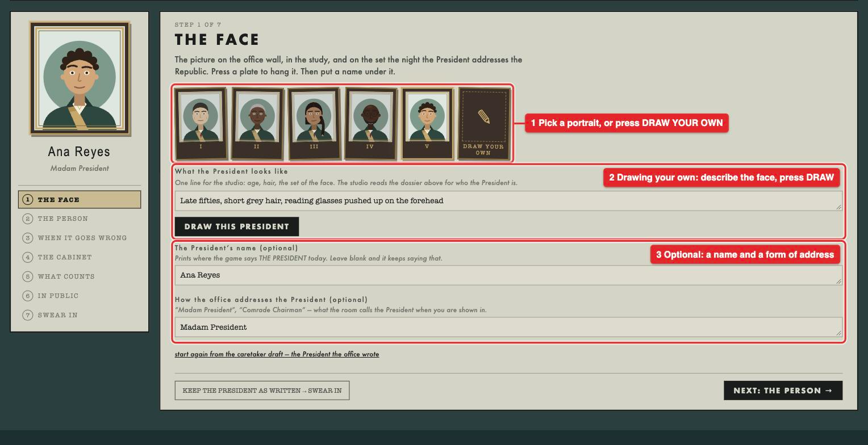Image resolution: width=868 pixels, height=445 pixels.
Task: Click the Ana Reyes framed portrait in sidebar
Action: tap(80, 78)
